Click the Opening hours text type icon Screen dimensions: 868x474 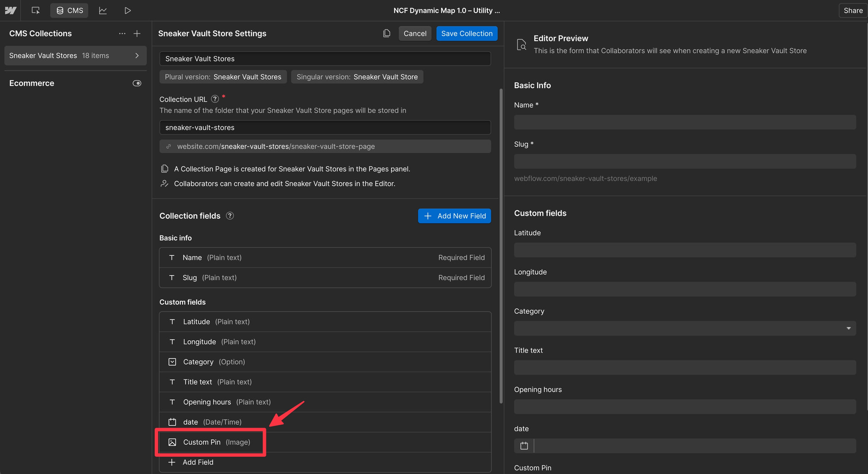point(172,402)
